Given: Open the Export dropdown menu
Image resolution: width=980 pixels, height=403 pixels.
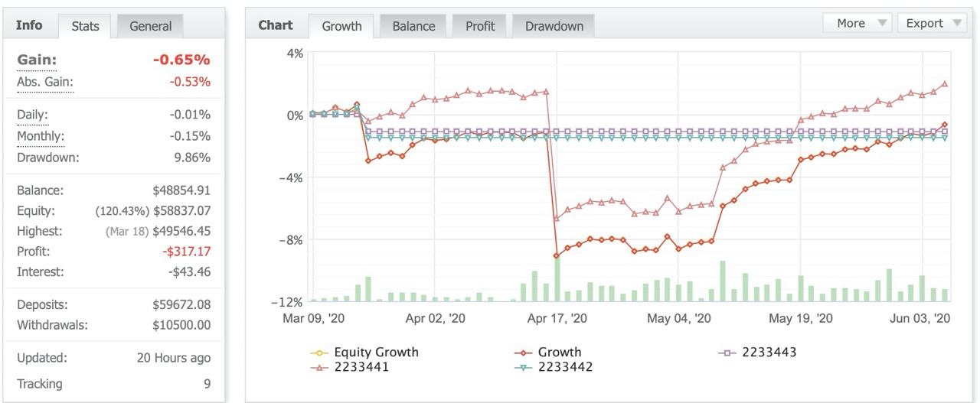Looking at the screenshot, I should click(932, 23).
